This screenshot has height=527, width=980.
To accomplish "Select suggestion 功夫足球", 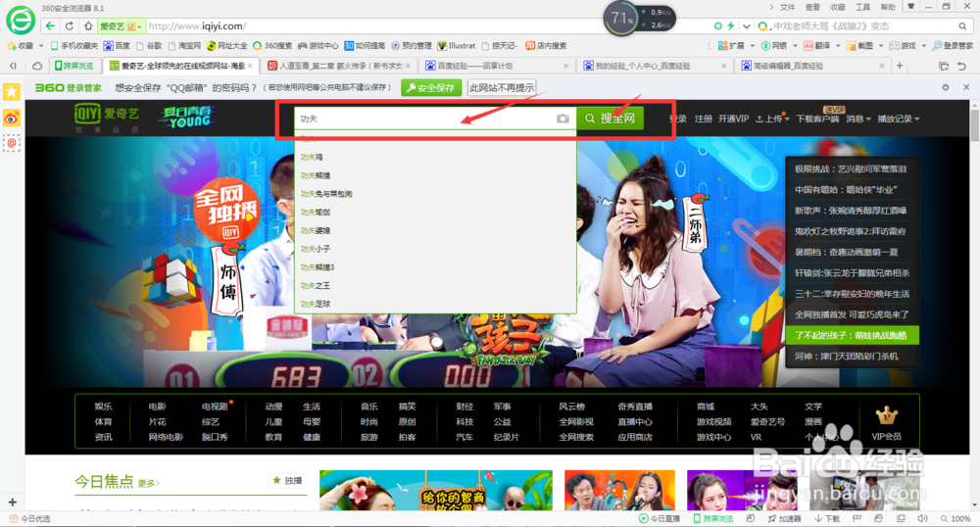I will point(315,304).
